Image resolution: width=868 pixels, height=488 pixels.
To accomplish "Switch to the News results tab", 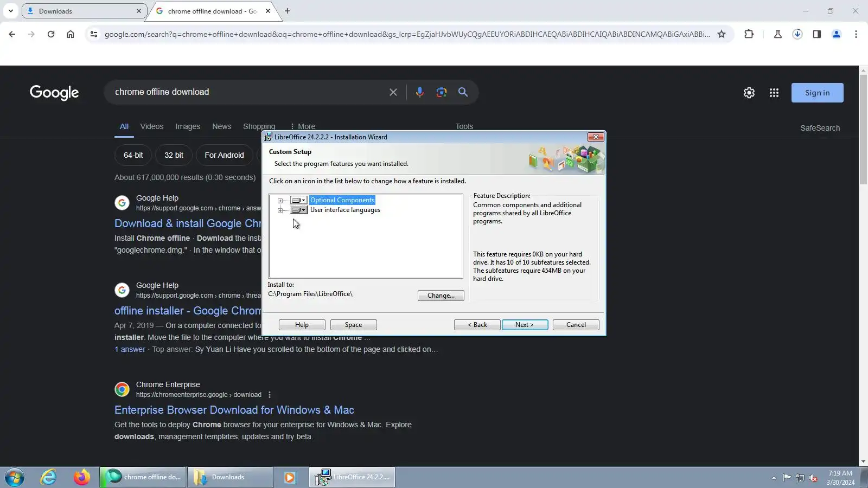I will point(222,126).
